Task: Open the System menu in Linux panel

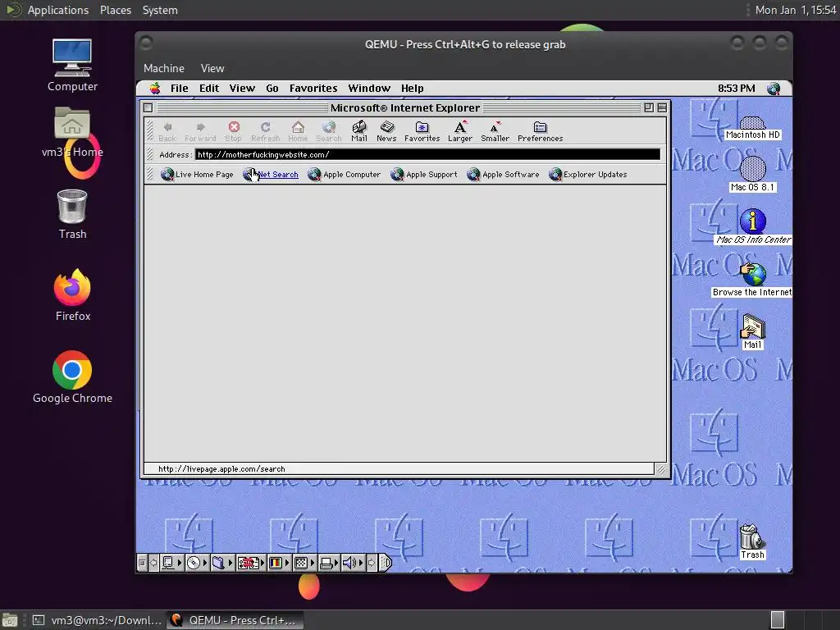Action: [x=160, y=10]
